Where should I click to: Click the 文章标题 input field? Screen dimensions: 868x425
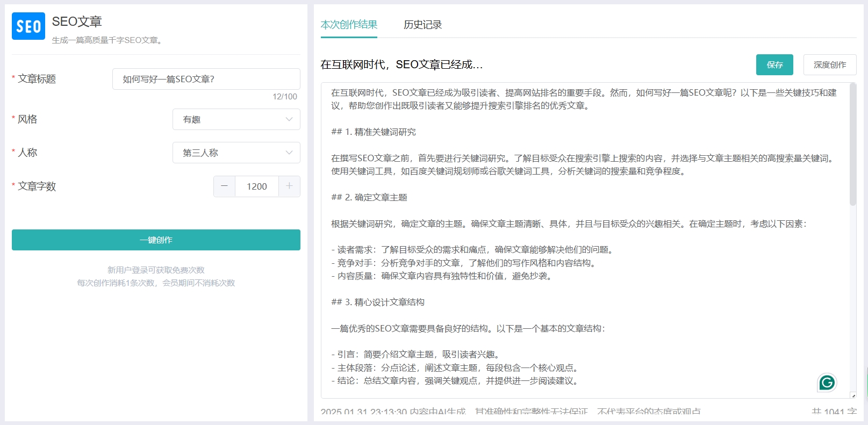[x=206, y=79]
